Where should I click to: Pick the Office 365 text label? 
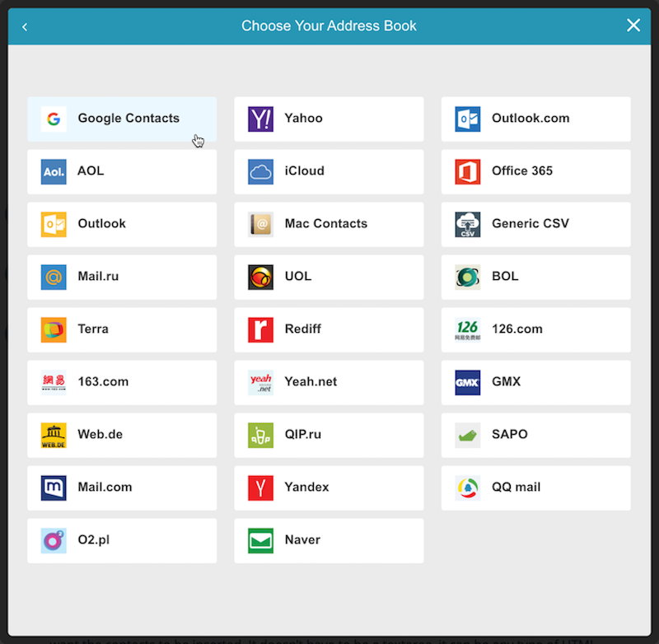(x=522, y=170)
